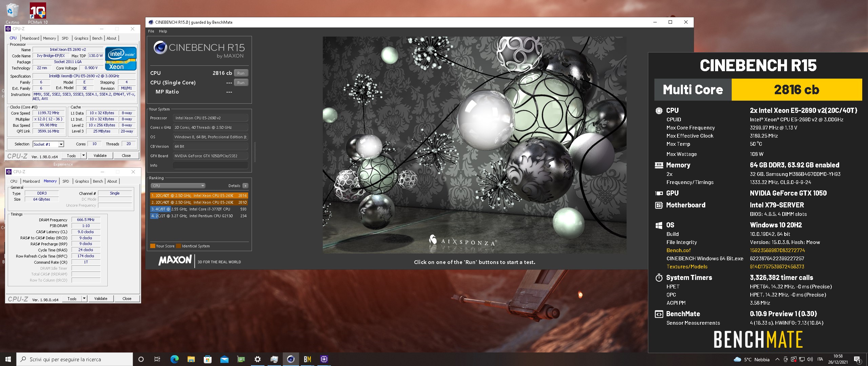Click Validate in the upper CPU-Z window
The image size is (868, 366).
point(100,156)
